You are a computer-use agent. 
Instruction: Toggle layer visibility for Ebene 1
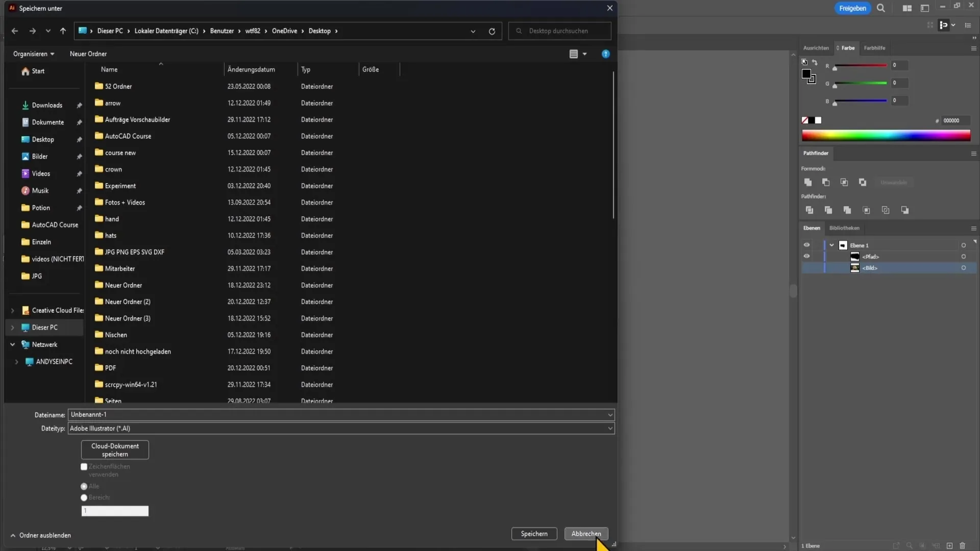805,244
